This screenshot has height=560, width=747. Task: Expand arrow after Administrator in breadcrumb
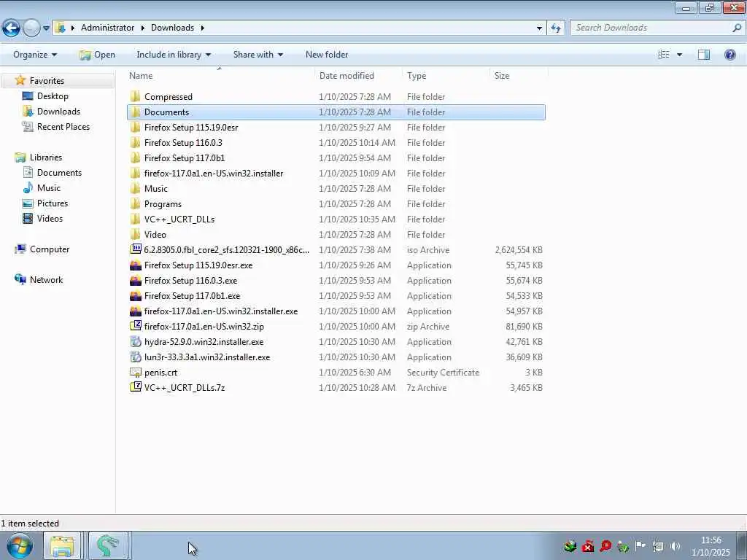[x=142, y=28]
